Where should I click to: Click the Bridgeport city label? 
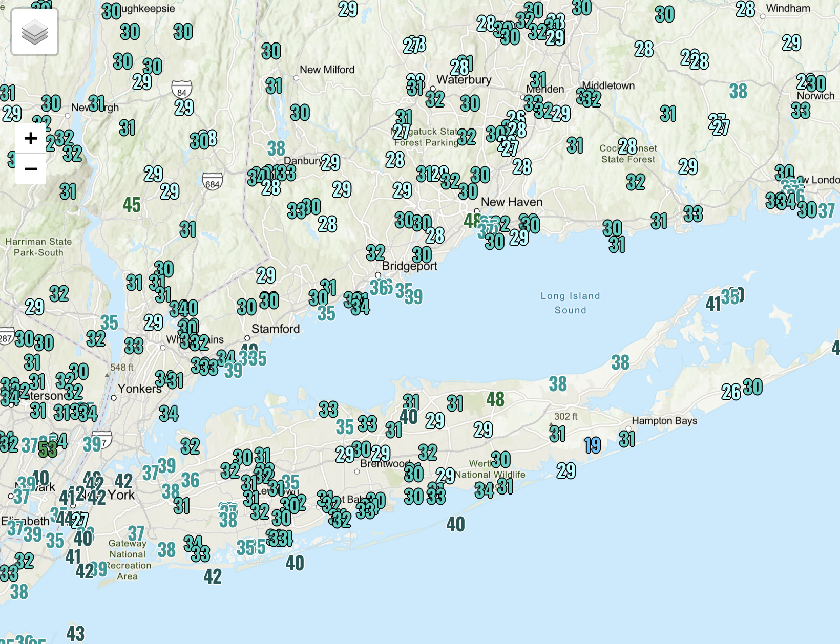pyautogui.click(x=410, y=266)
